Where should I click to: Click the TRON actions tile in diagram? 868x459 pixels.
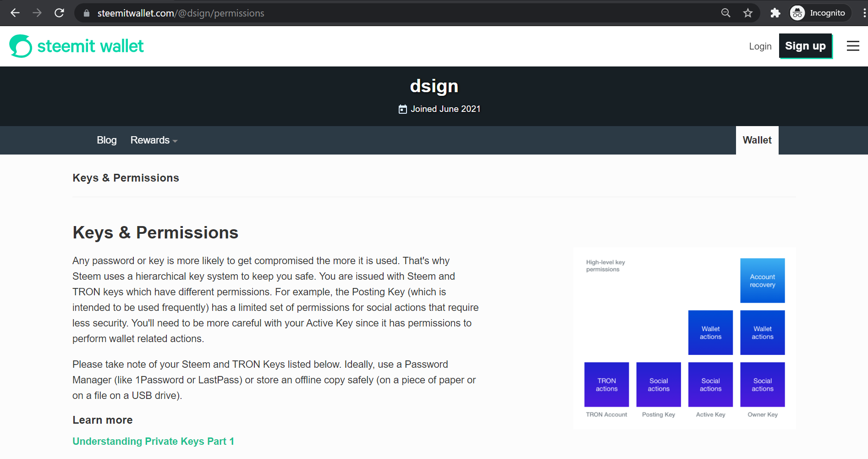point(607,385)
